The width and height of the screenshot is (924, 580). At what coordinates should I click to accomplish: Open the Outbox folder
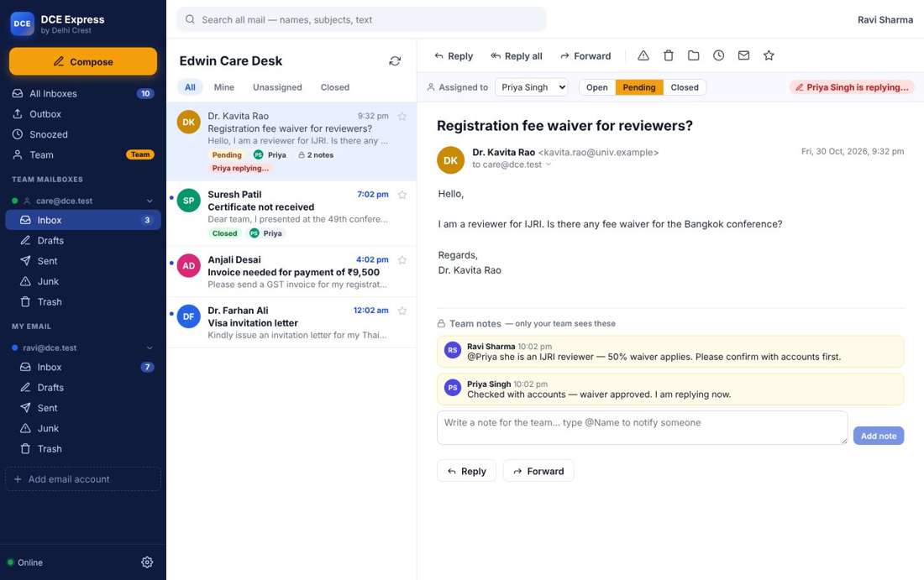coord(83,113)
